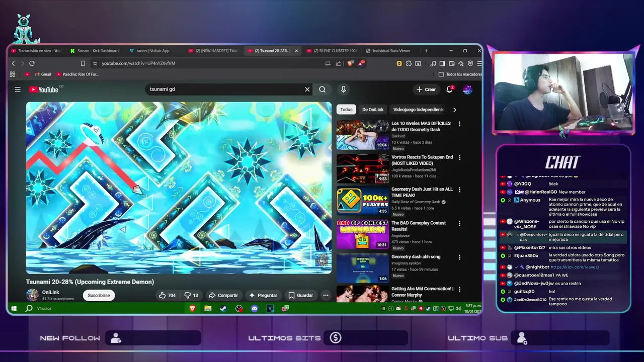Open browser main menu hamburger
Viewport: 644px width, 362px height.
tap(479, 63)
